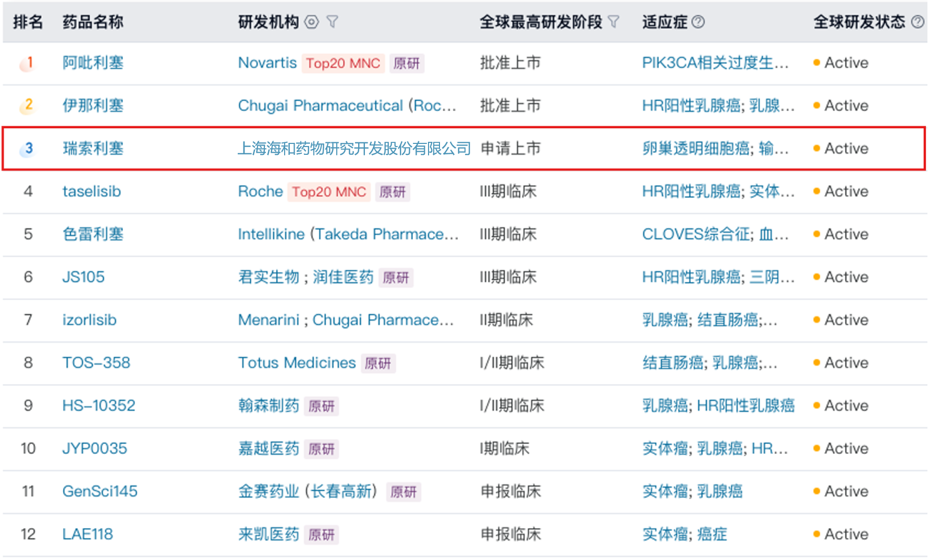The image size is (929, 560).
Task: Click the 原研 tag beside Roche
Action: coord(393,192)
